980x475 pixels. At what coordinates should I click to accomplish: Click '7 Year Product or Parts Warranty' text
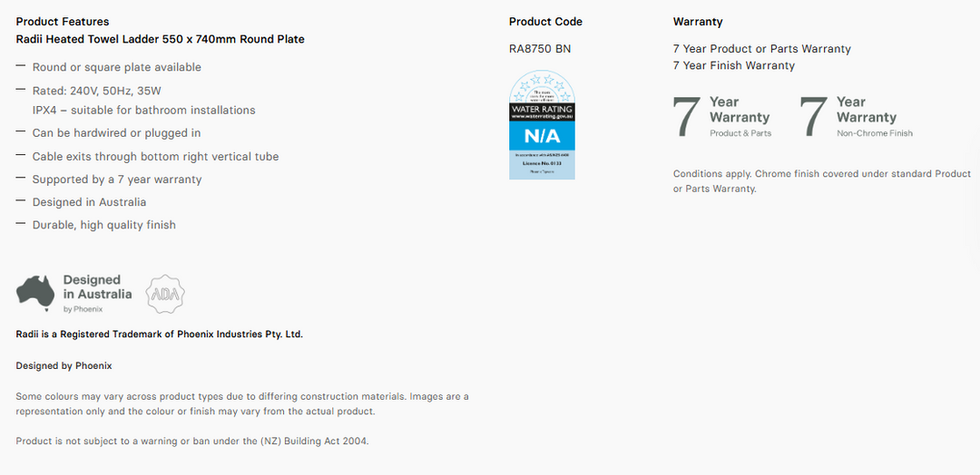click(762, 49)
